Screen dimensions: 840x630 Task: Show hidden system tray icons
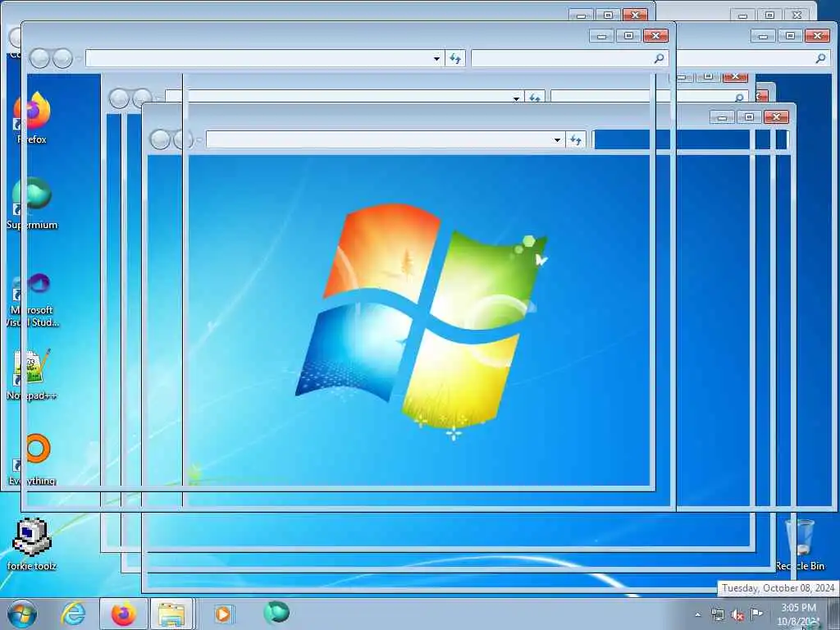tap(697, 614)
